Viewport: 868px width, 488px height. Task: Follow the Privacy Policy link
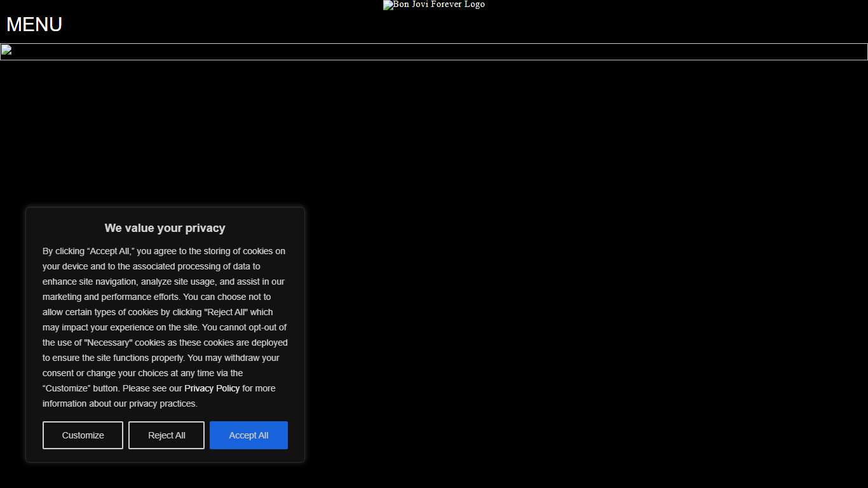tap(212, 388)
